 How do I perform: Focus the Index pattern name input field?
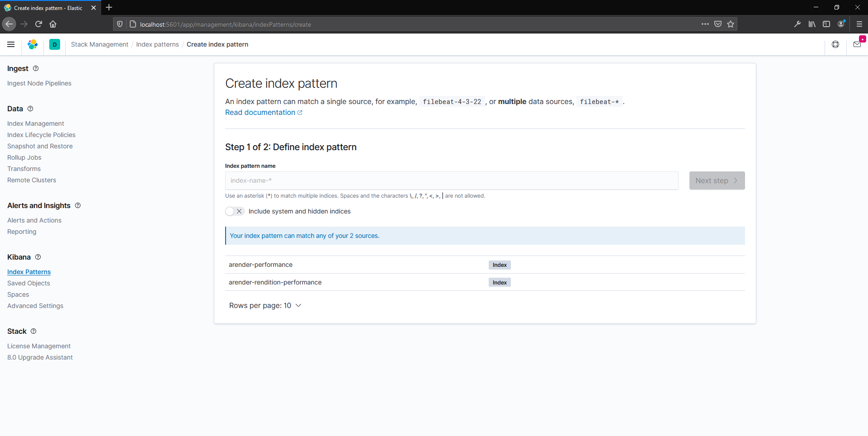click(451, 180)
